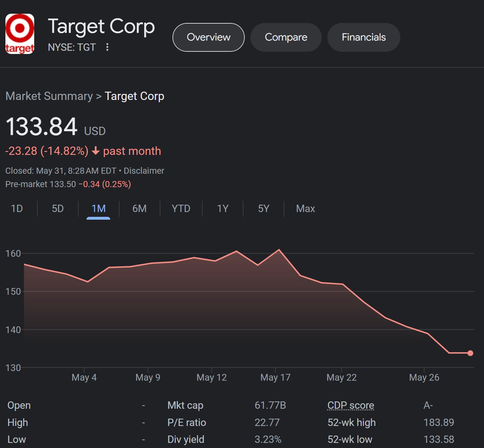Click the High row label
This screenshot has width=484, height=448.
pos(18,422)
